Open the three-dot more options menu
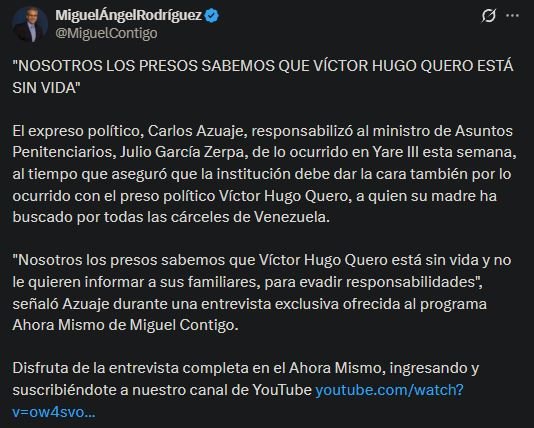Viewport: 534px width, 428px height. click(513, 16)
